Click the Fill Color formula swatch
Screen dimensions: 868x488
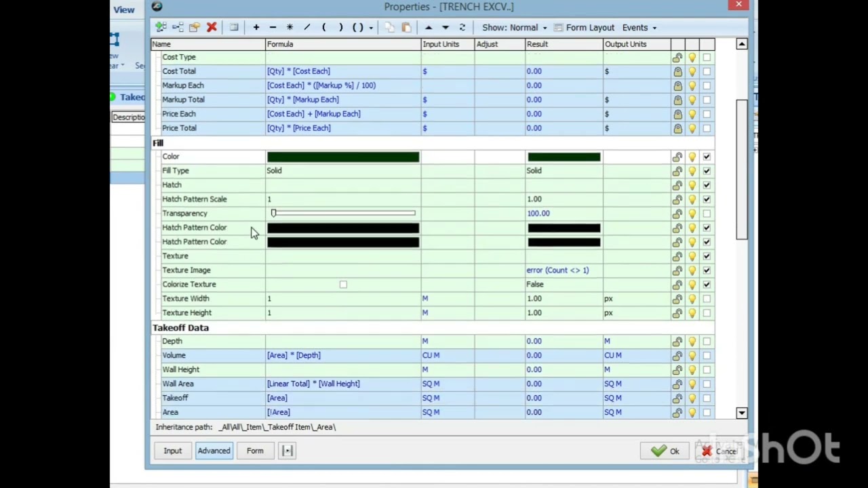tap(343, 157)
